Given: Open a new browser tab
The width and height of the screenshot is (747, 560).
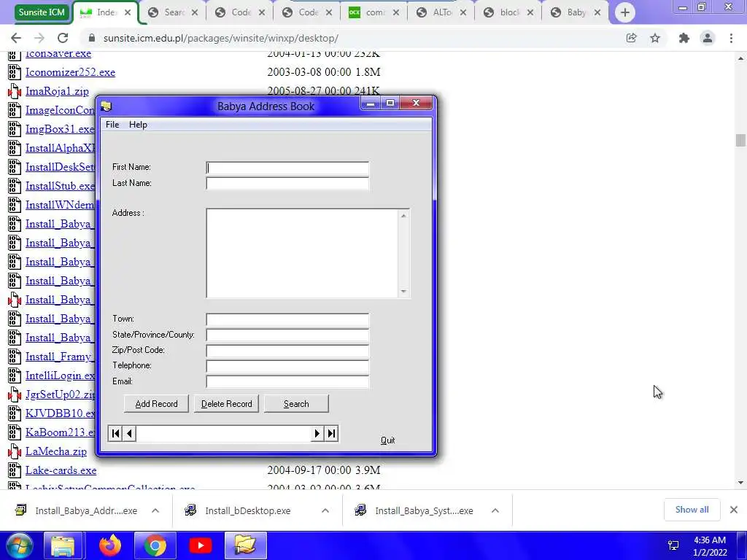Looking at the screenshot, I should coord(625,12).
